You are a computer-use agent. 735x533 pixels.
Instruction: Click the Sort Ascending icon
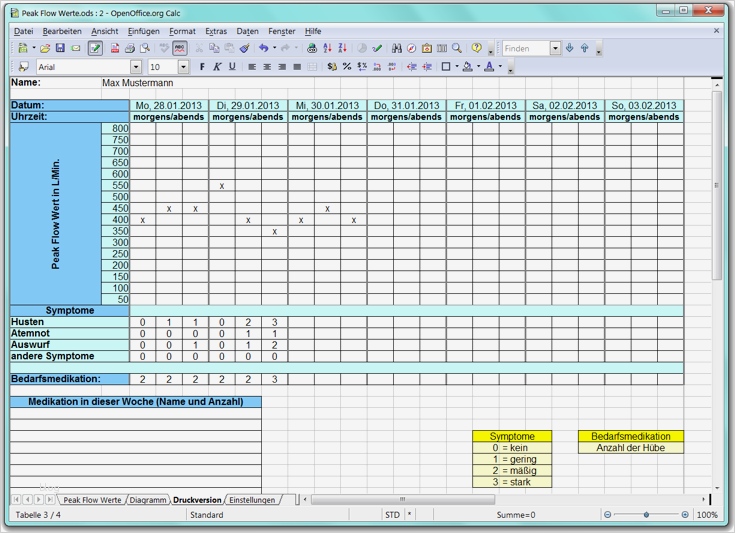[x=328, y=48]
